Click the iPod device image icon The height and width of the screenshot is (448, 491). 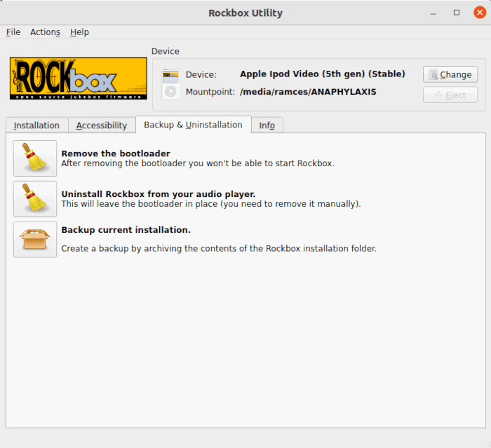point(170,85)
